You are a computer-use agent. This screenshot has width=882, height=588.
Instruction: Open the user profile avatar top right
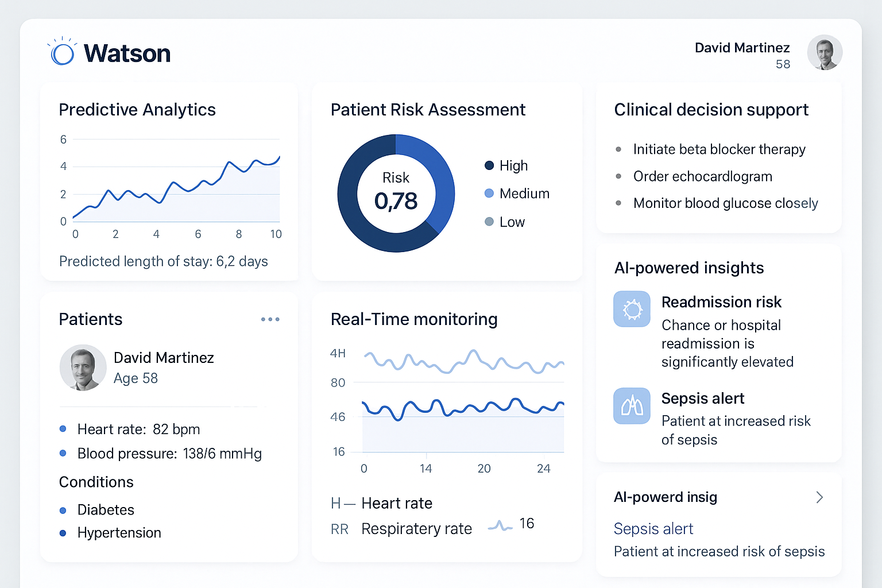(x=825, y=52)
